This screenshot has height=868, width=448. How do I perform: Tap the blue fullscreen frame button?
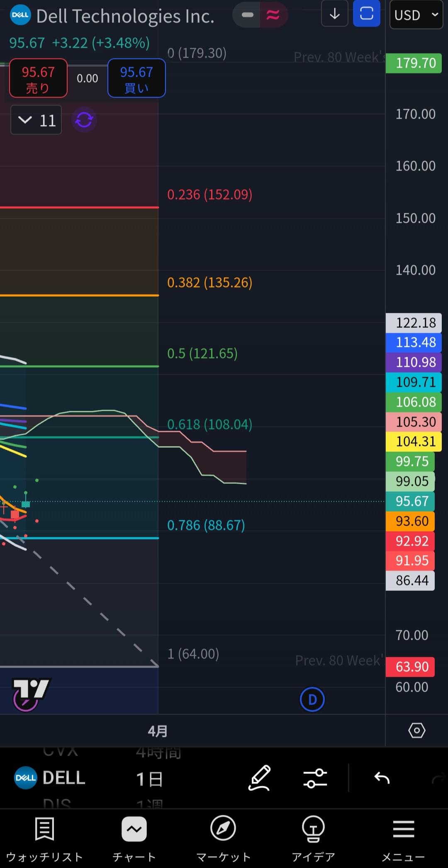(x=367, y=14)
